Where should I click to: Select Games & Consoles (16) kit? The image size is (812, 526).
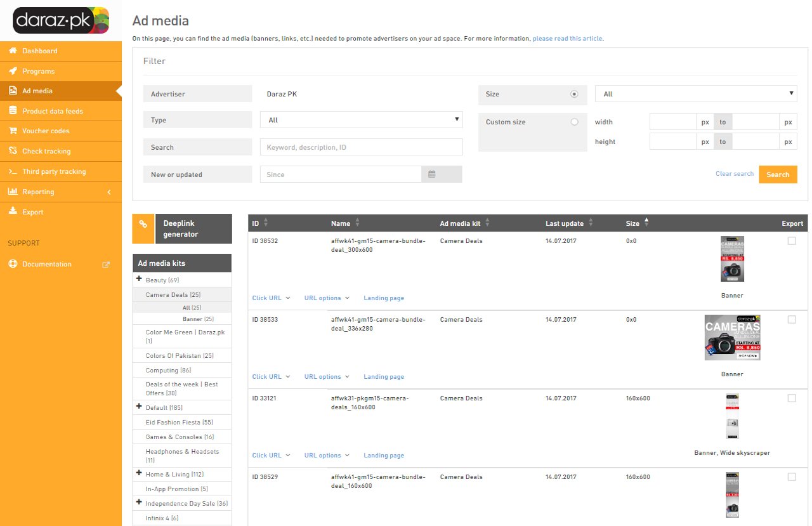182,437
